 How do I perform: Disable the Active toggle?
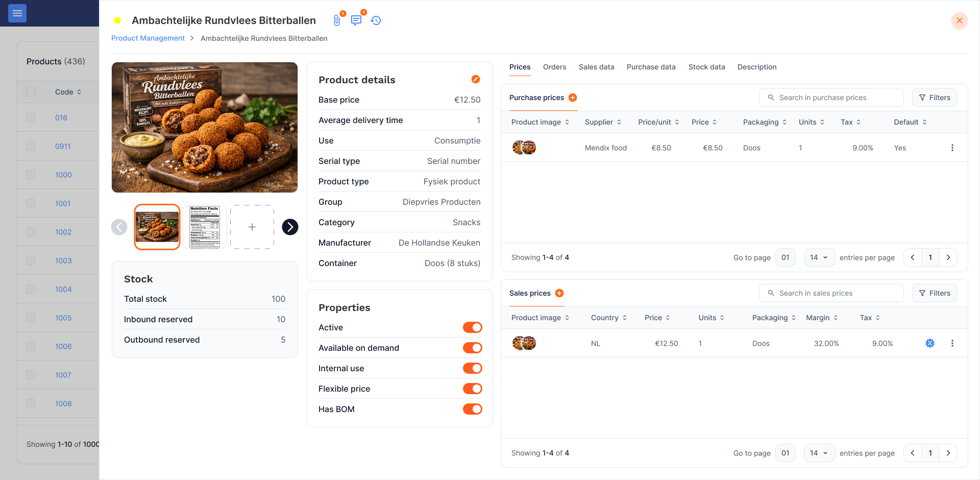tap(472, 327)
